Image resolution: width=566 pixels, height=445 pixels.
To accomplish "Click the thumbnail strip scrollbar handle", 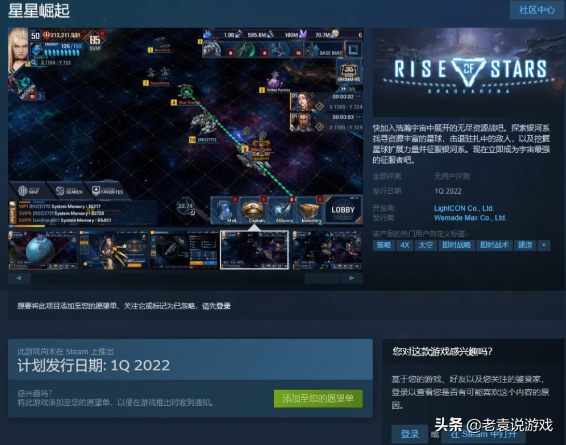I will pos(322,278).
